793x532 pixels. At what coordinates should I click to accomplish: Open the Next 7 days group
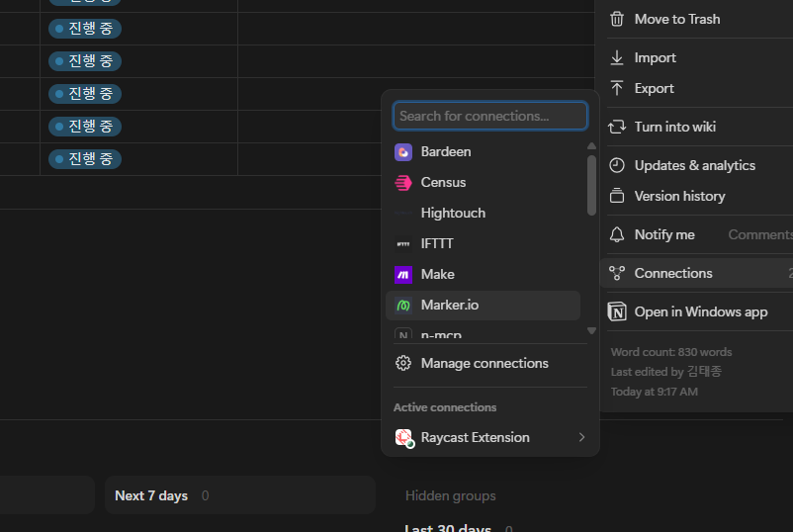(239, 495)
